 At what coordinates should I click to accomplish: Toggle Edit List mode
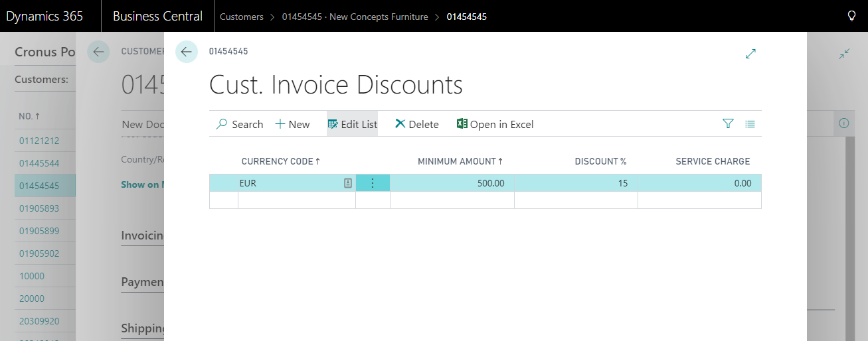pyautogui.click(x=352, y=124)
